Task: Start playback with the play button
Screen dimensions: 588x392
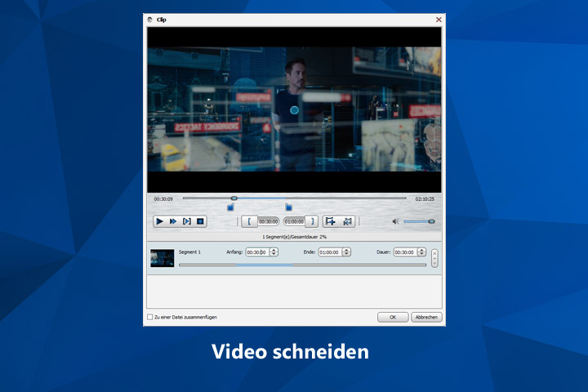Action: pyautogui.click(x=159, y=221)
